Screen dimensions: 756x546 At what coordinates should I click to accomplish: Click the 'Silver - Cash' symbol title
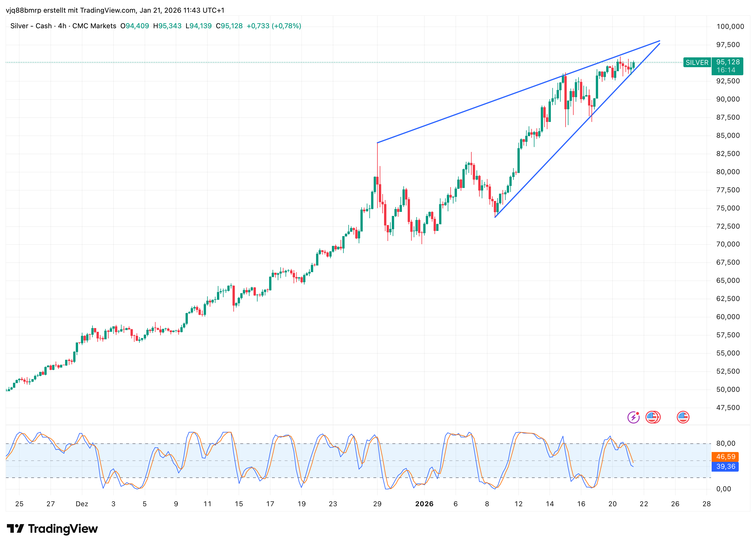point(31,26)
